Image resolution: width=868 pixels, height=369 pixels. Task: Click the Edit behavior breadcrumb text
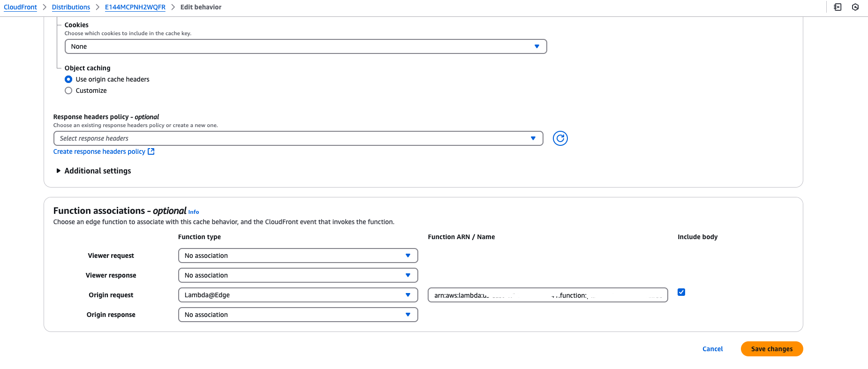[x=201, y=7]
